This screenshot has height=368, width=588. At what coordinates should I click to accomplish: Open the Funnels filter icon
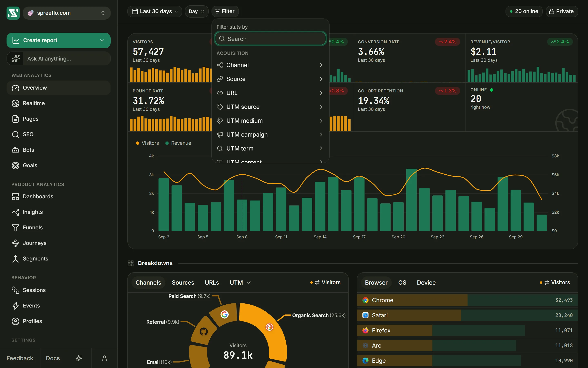tap(15, 228)
